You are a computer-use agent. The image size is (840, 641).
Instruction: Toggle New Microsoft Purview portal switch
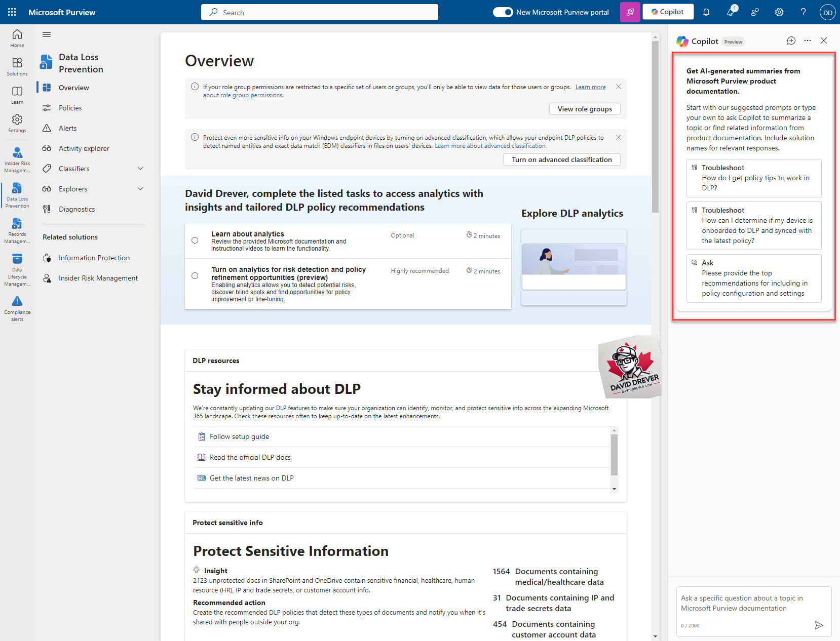pyautogui.click(x=503, y=12)
